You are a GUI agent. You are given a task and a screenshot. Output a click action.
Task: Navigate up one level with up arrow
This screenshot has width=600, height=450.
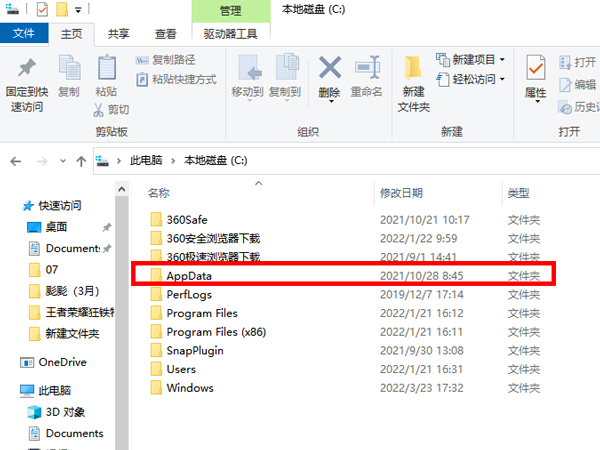pos(80,160)
